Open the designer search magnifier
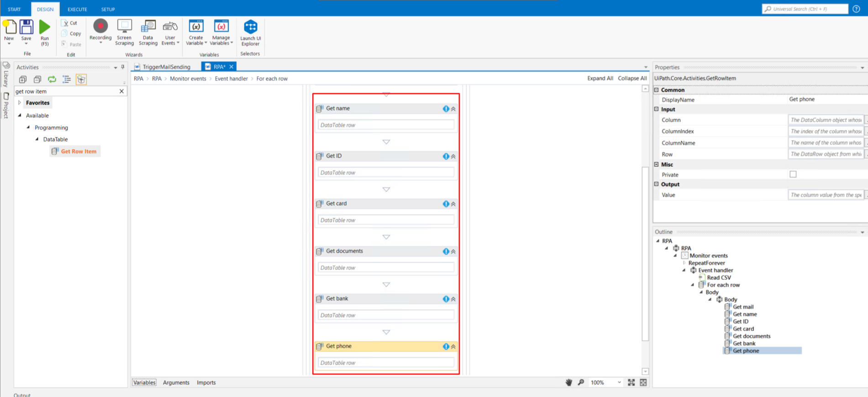This screenshot has height=397, width=868. tap(581, 382)
